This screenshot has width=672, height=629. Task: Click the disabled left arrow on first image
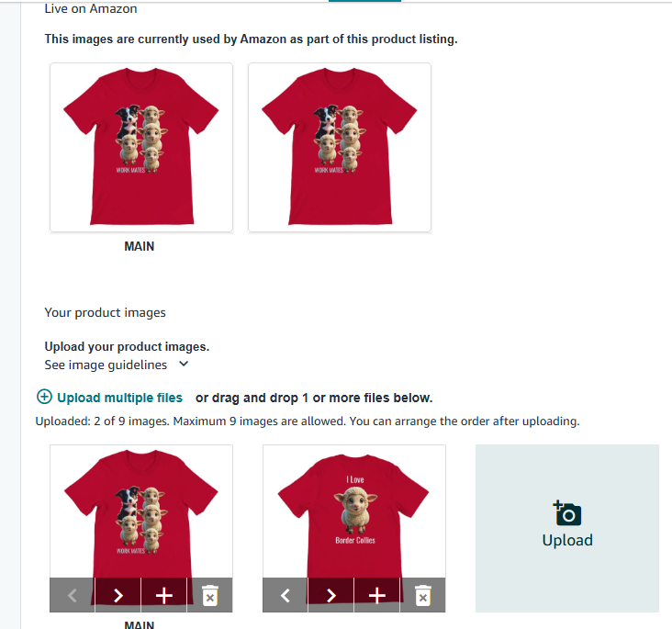click(72, 595)
